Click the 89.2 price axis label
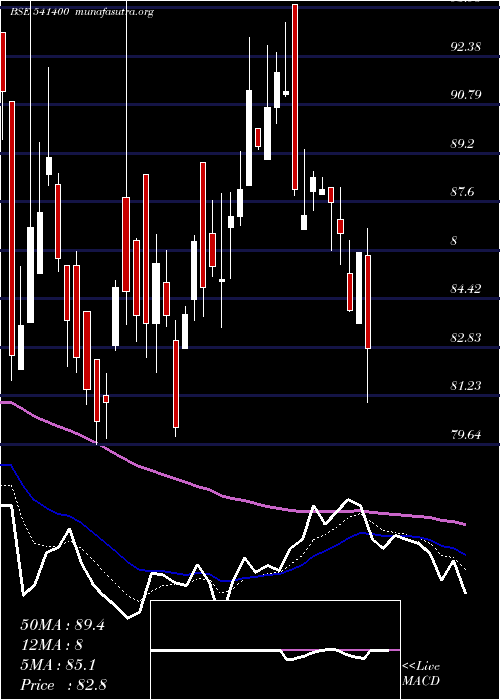 [462, 143]
